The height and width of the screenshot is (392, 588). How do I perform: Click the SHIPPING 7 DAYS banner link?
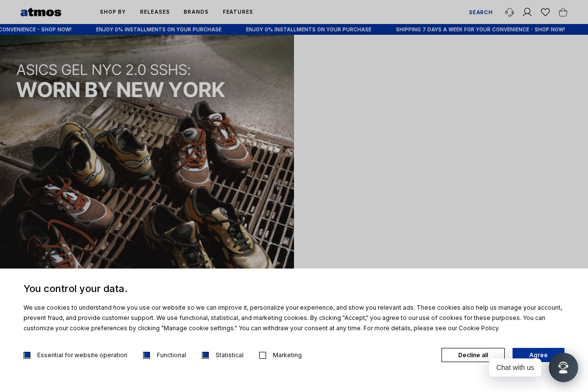[481, 29]
